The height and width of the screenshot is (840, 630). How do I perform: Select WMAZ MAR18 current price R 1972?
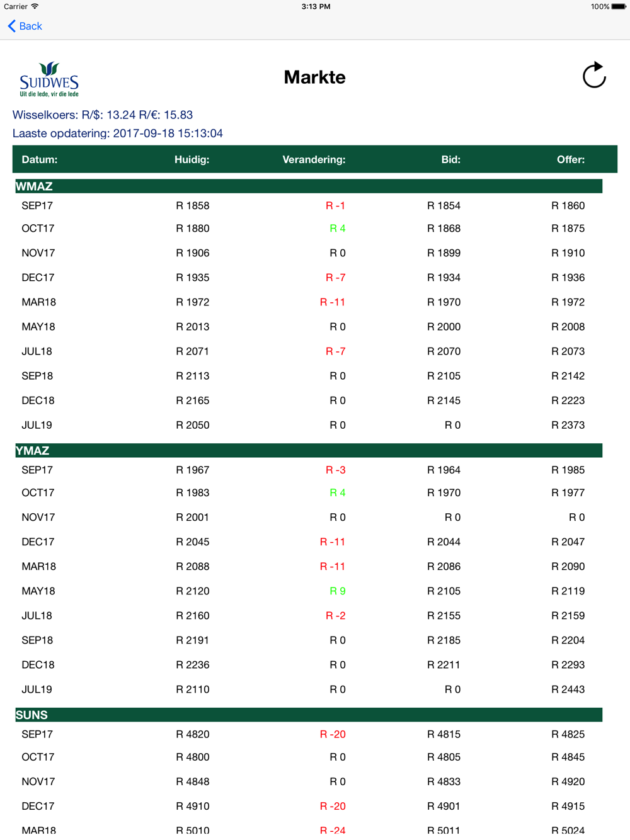(192, 302)
